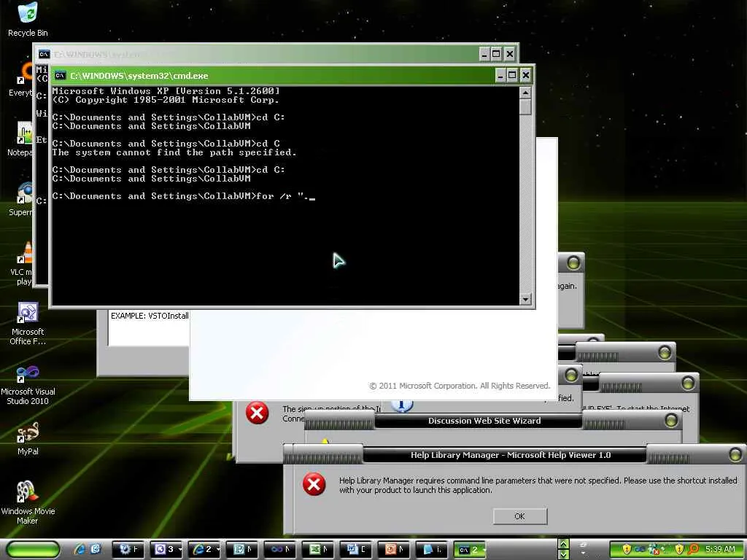
Task: Switch to the gear-icon taskbar button
Action: pos(128,550)
